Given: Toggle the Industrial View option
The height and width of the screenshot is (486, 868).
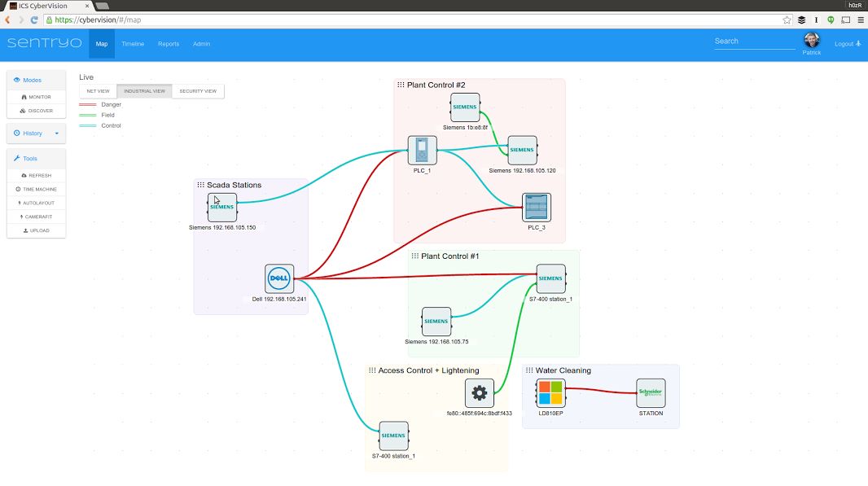Looking at the screenshot, I should (x=144, y=91).
